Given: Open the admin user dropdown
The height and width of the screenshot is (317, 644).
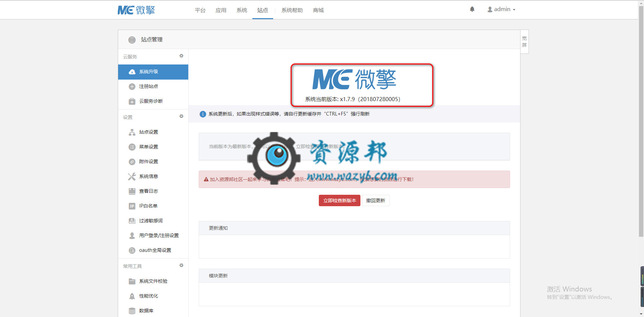Looking at the screenshot, I should [x=501, y=9].
